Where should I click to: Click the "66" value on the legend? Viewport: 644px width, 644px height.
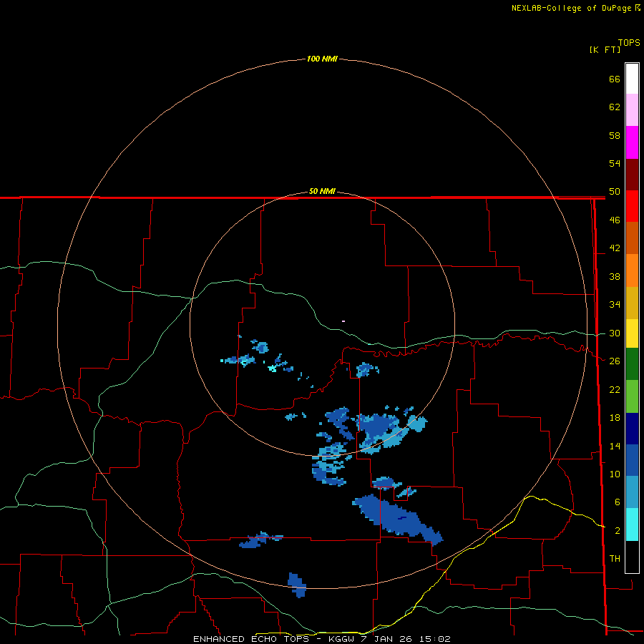(x=615, y=79)
